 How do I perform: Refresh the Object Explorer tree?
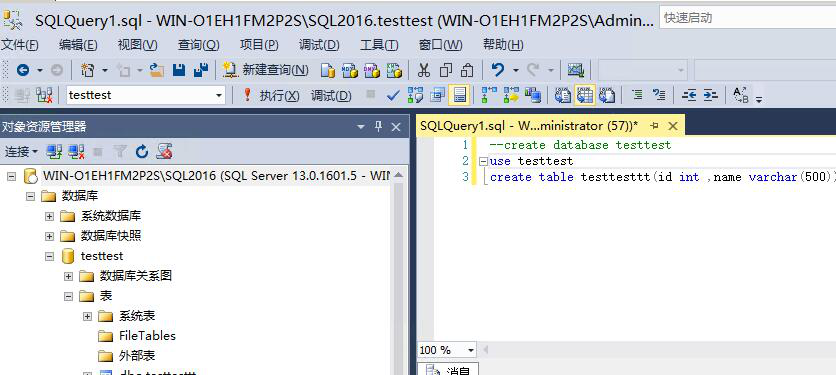pyautogui.click(x=141, y=152)
